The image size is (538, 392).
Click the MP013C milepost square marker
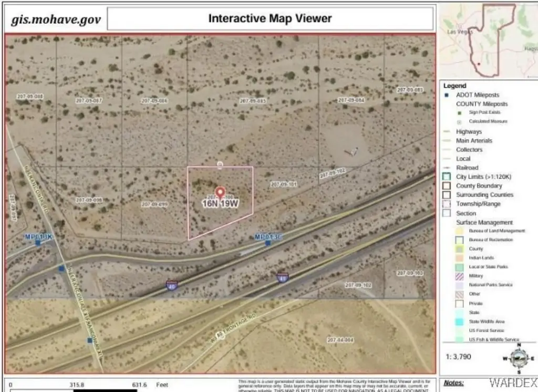pyautogui.click(x=268, y=243)
